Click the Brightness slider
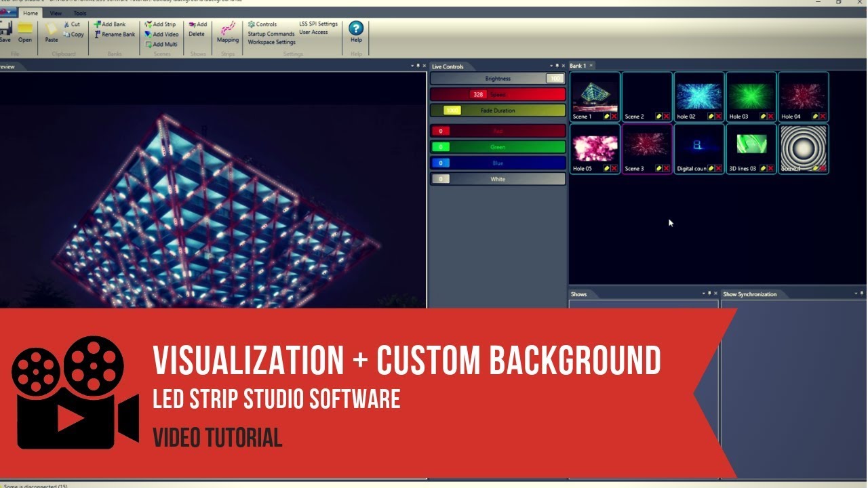This screenshot has width=868, height=488. pos(498,79)
